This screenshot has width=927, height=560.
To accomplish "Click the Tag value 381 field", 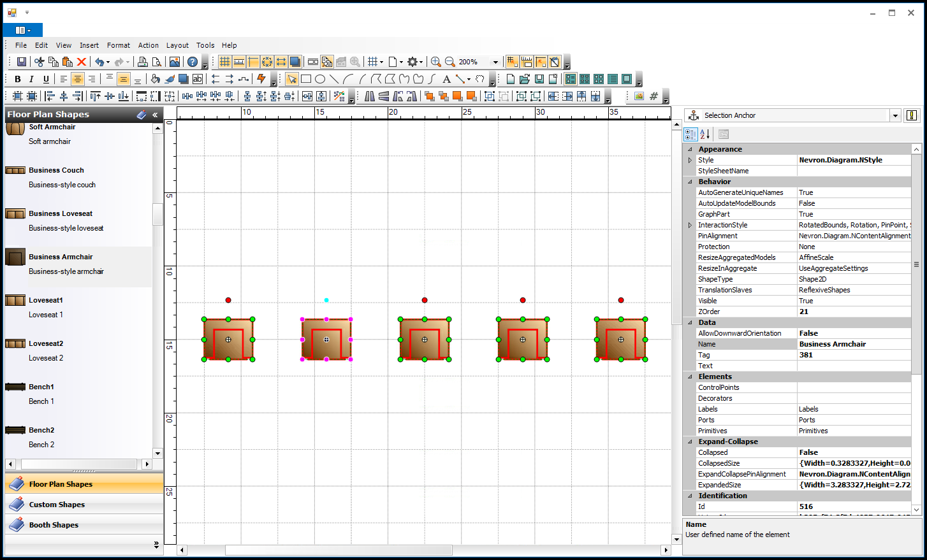I will coord(854,355).
